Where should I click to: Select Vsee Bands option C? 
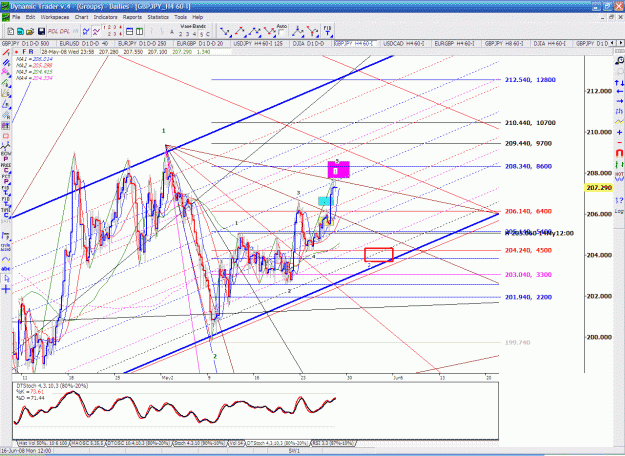tap(207, 34)
